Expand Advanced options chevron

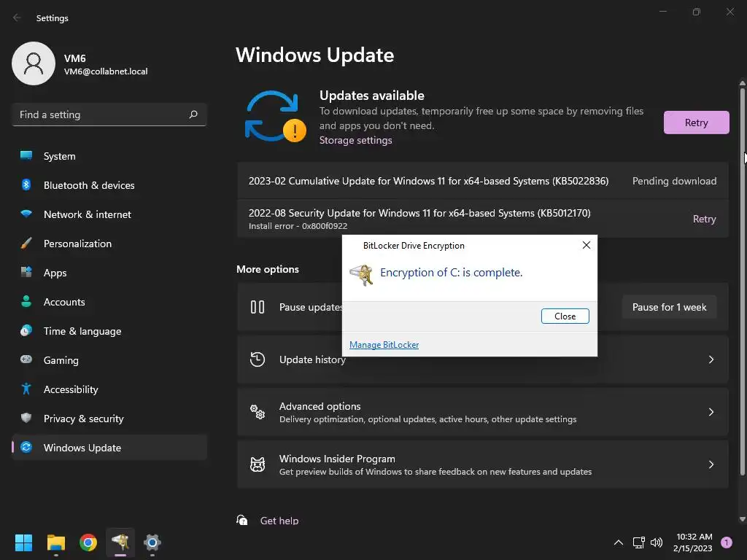(x=711, y=412)
